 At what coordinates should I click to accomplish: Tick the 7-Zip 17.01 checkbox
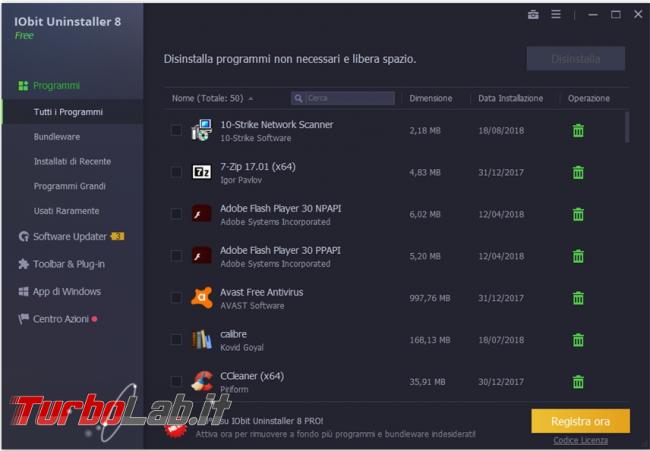[176, 172]
